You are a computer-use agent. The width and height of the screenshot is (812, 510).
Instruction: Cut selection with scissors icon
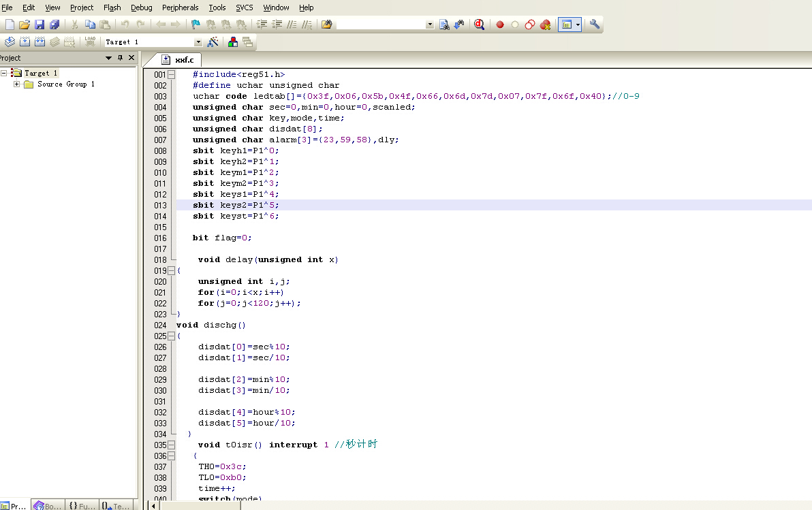coord(74,25)
